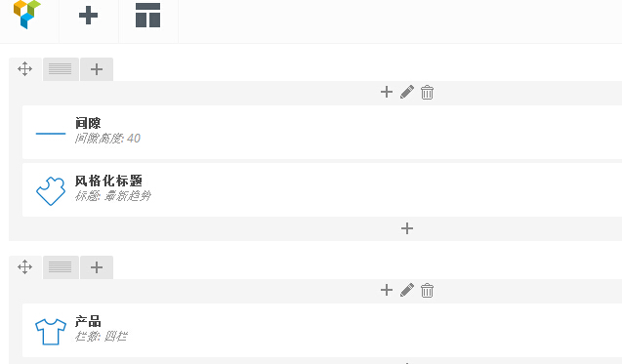Append element at bottom of first column

tap(407, 228)
